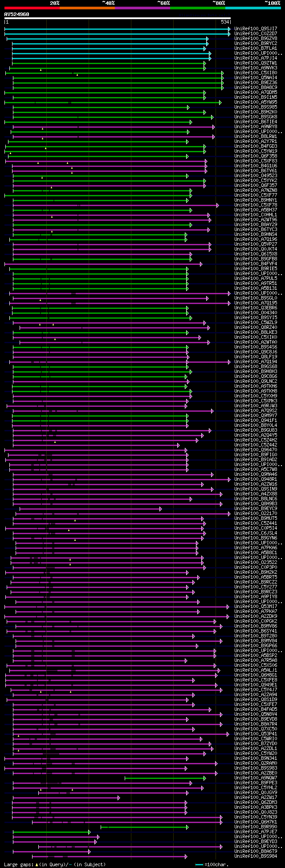Image resolution: width=285 pixels, height=868 pixels.
Task: Select the UniRef100_C0HHL1 hit label
Action: pos(256,215)
